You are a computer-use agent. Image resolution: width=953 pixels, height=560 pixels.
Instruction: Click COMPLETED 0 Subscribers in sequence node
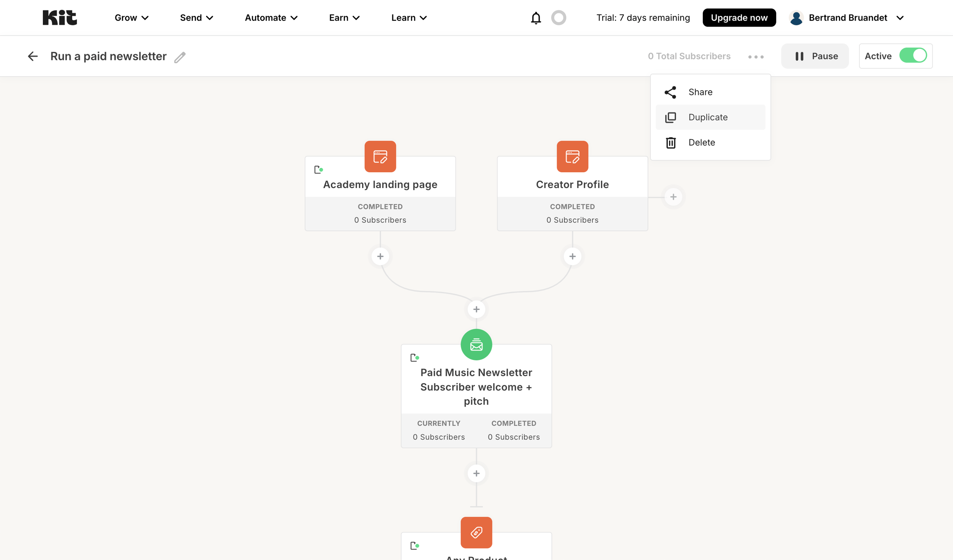coord(513,430)
